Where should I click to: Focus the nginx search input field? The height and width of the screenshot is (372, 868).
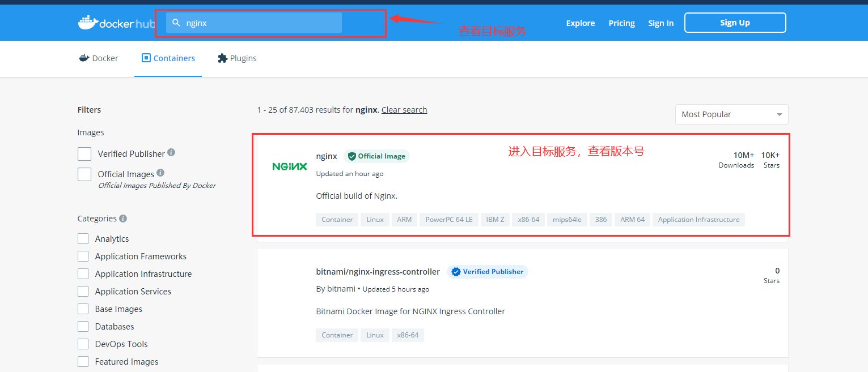254,23
